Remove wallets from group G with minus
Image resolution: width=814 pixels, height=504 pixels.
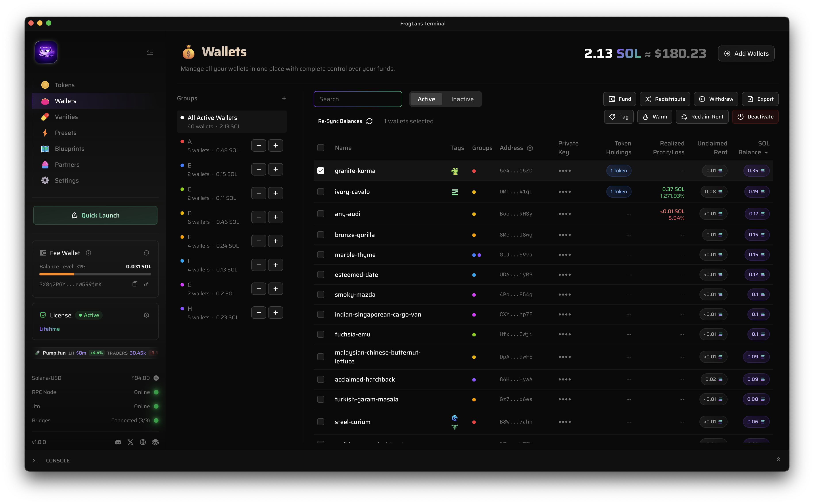click(x=258, y=289)
